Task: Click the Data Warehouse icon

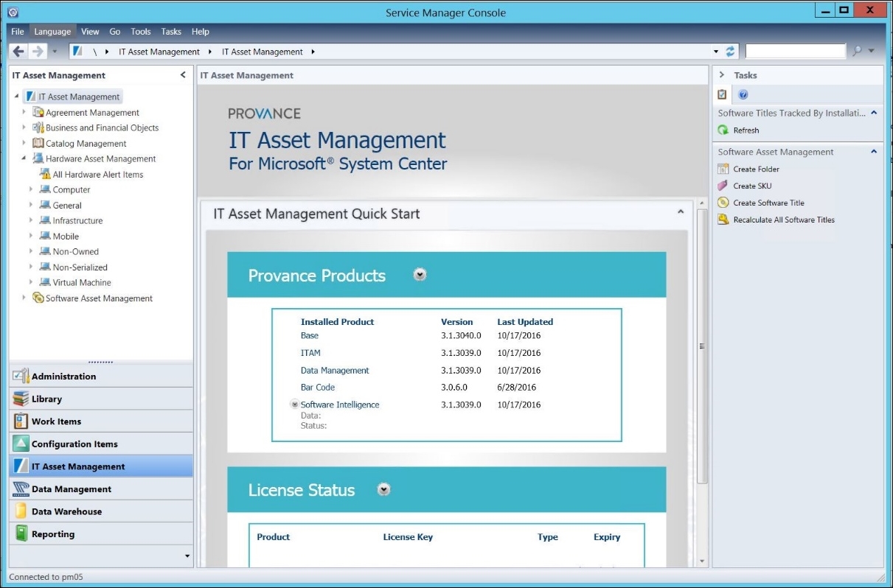Action: (21, 511)
